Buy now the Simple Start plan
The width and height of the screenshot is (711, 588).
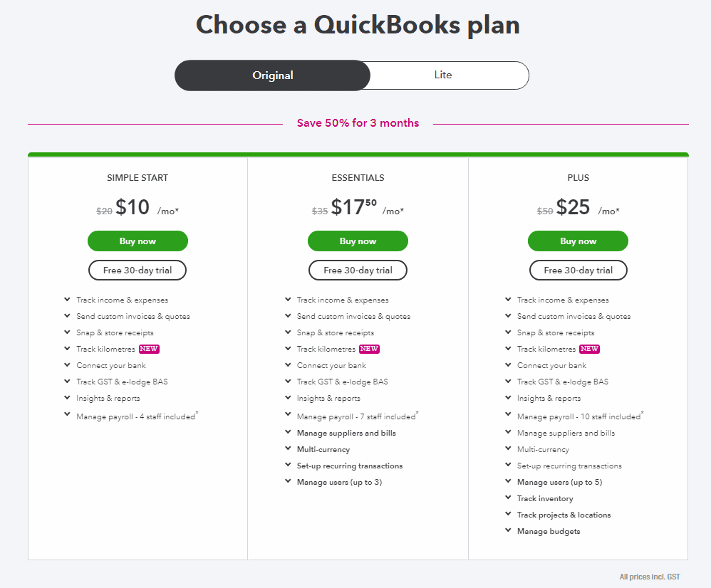tap(137, 241)
